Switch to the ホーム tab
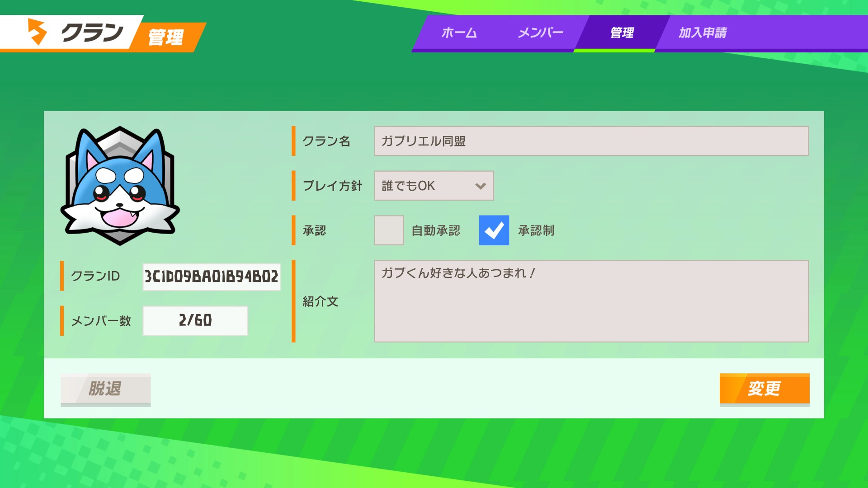The width and height of the screenshot is (868, 488). click(459, 33)
